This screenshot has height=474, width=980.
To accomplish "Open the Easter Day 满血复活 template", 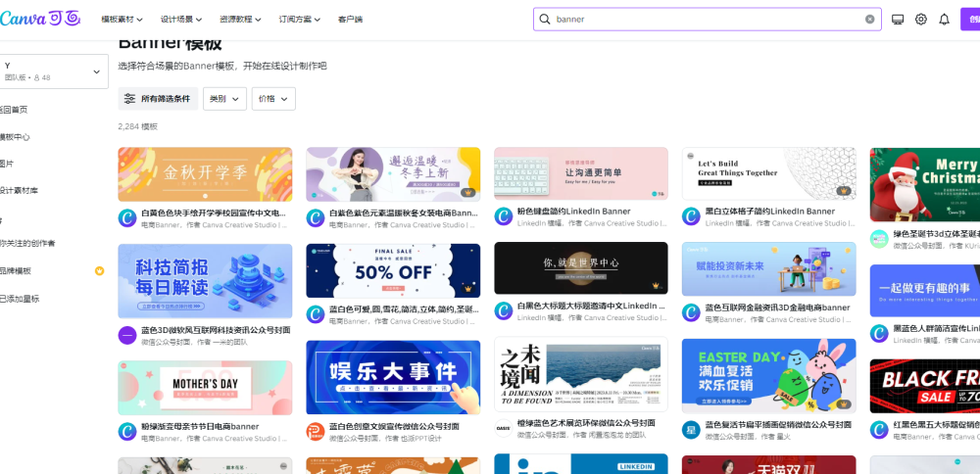I will tap(768, 376).
